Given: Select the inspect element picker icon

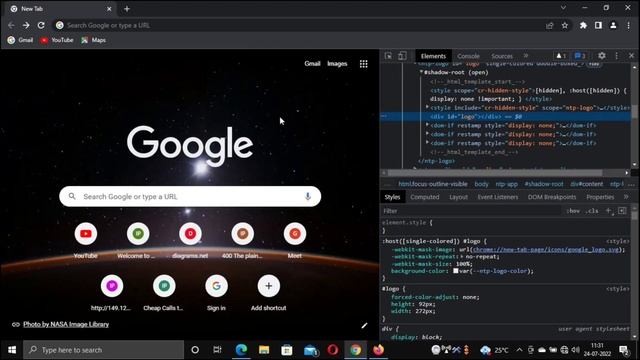Looking at the screenshot, I should pos(388,56).
